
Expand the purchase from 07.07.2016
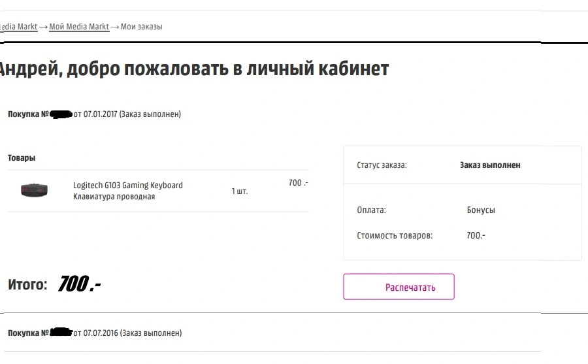click(95, 333)
